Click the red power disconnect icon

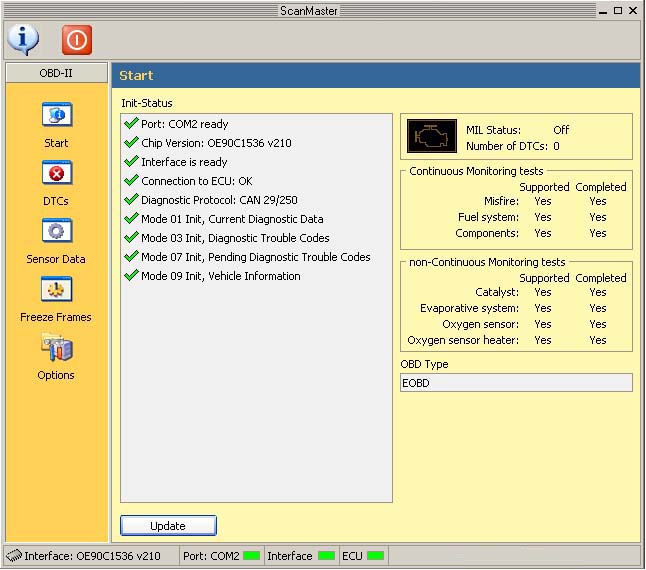click(x=77, y=40)
